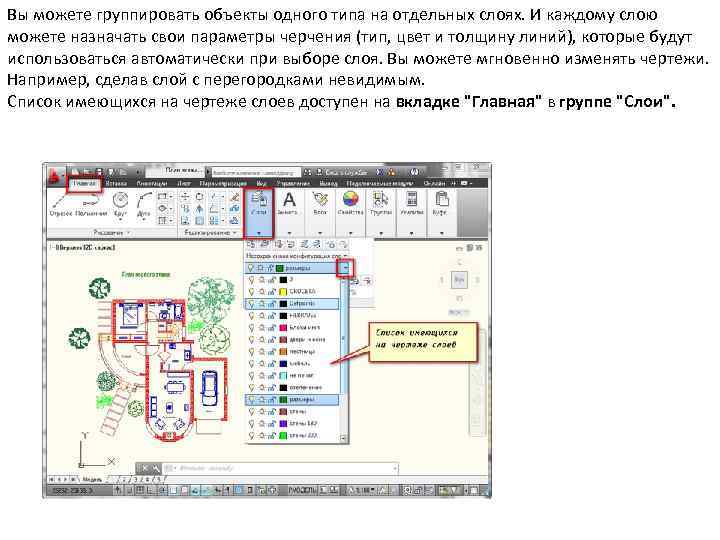
Task: Toggle lightbulb visibility of Defpoints layer
Action: (x=251, y=304)
